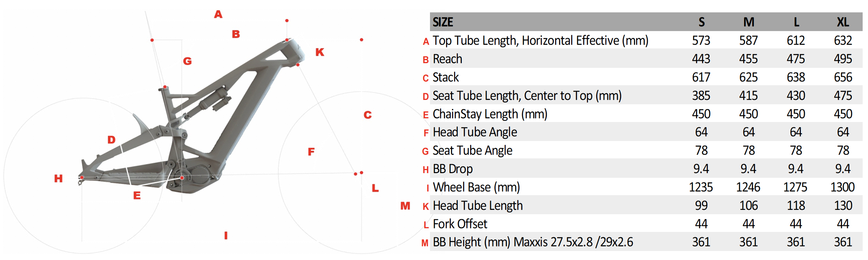The width and height of the screenshot is (868, 260).
Task: Click the red F label near the fork
Action: tap(311, 152)
